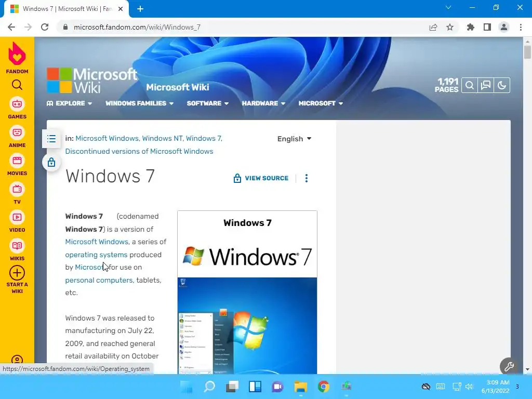Open the three-dot page actions menu

(307, 178)
